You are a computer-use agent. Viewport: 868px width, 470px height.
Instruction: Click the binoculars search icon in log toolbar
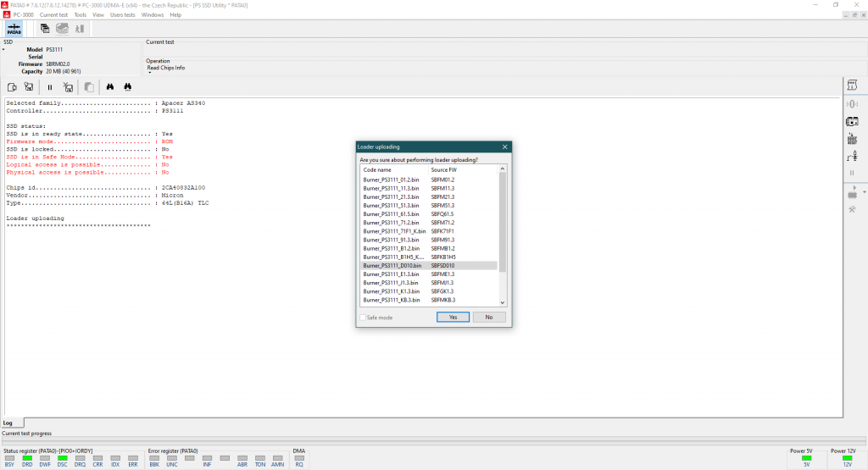click(x=110, y=86)
